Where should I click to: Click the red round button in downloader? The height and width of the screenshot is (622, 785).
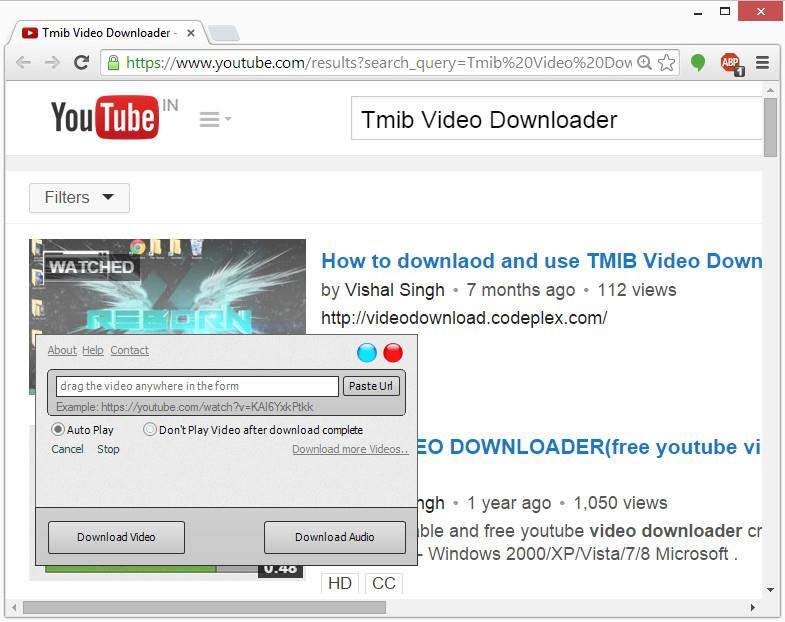tap(393, 353)
